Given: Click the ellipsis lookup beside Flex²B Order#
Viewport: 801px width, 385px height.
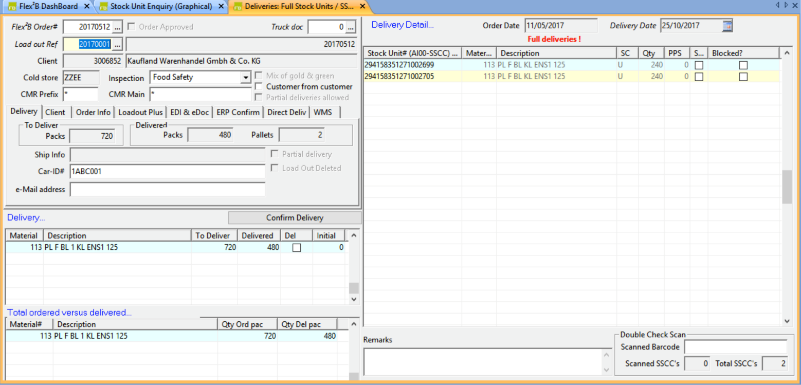Looking at the screenshot, I should (x=117, y=27).
